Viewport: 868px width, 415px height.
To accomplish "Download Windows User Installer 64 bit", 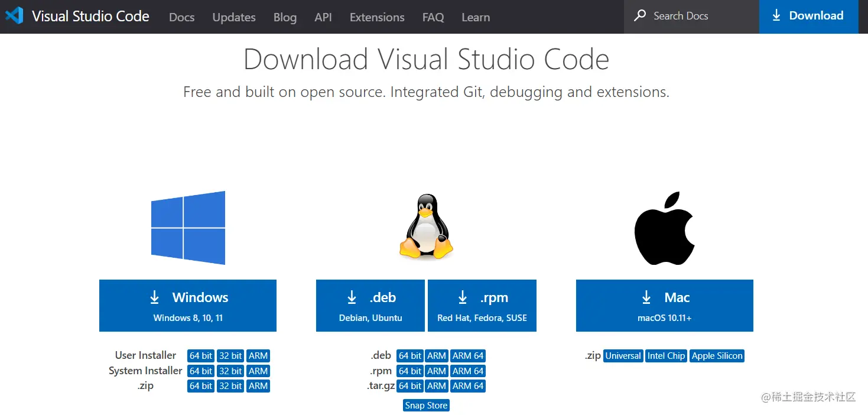I will pos(201,356).
